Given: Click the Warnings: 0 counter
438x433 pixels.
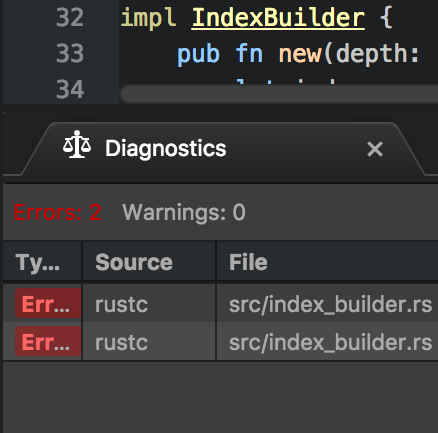Looking at the screenshot, I should coord(184,212).
